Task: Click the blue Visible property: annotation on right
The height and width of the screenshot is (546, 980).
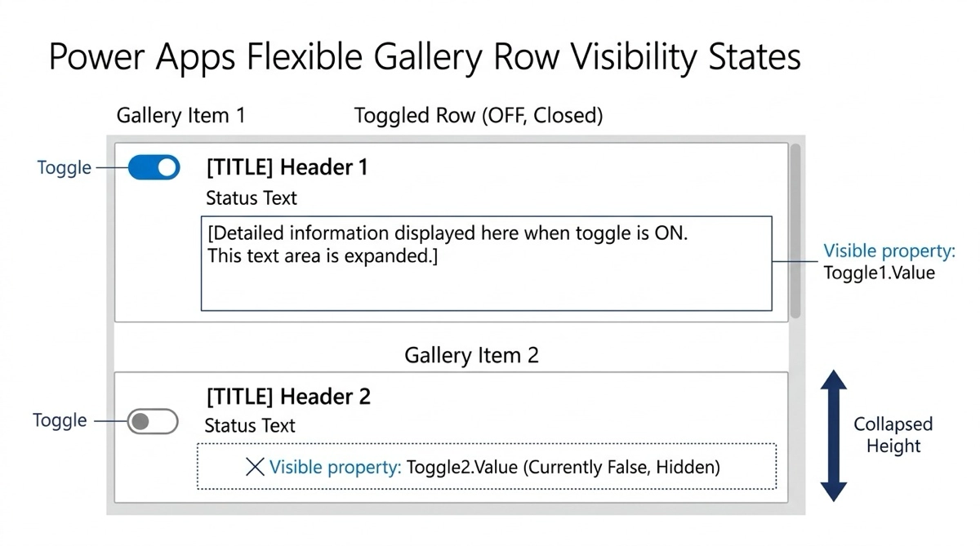Action: 889,251
